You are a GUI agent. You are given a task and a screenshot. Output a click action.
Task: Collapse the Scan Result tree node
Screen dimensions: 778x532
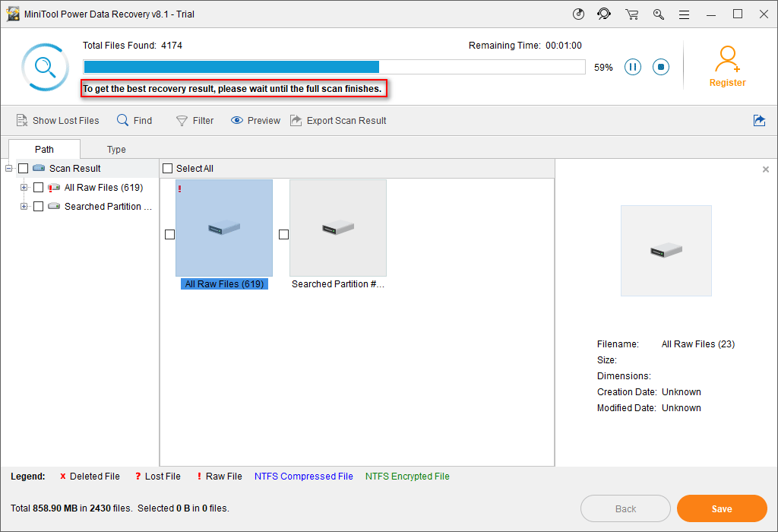(9, 168)
